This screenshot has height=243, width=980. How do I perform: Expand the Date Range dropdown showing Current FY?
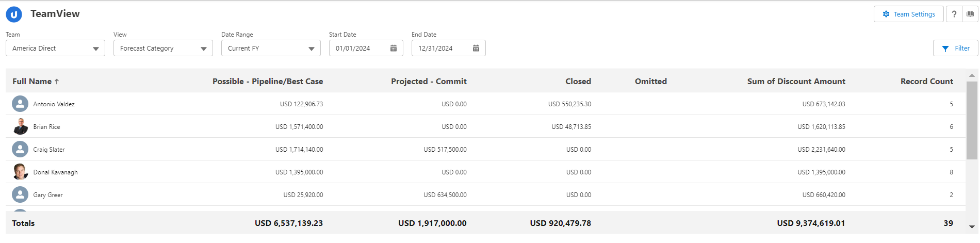coord(271,48)
